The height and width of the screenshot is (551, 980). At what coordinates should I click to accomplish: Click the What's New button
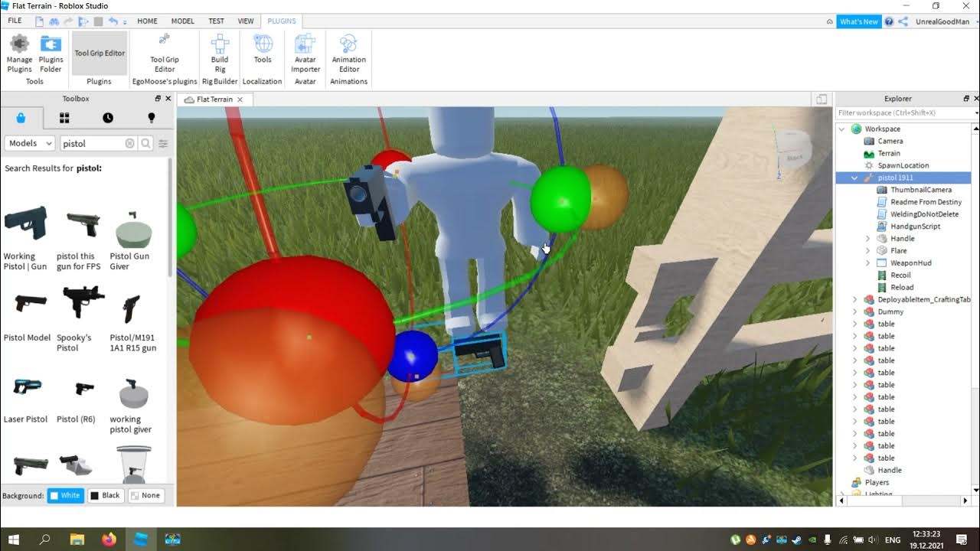[x=858, y=21]
